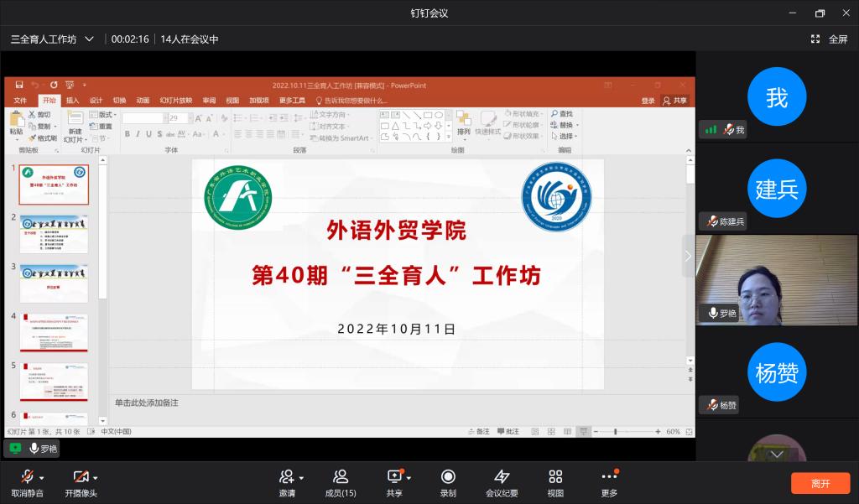
Task: Click the fit-slide-to-window icon beside 60%
Action: pos(690,432)
